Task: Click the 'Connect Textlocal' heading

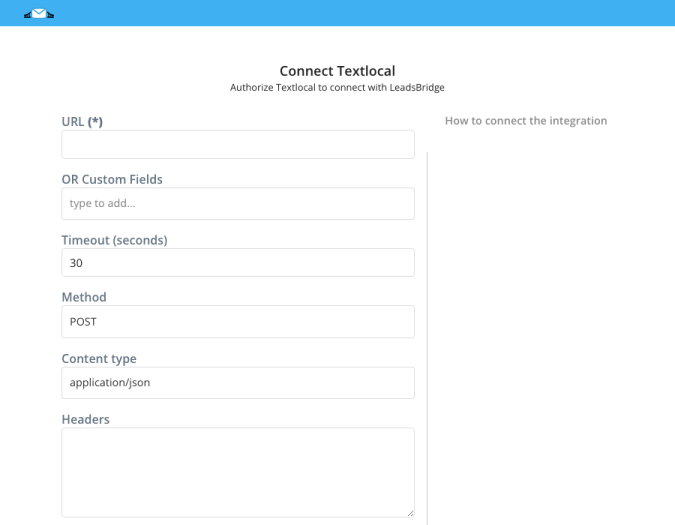Action: pos(338,71)
